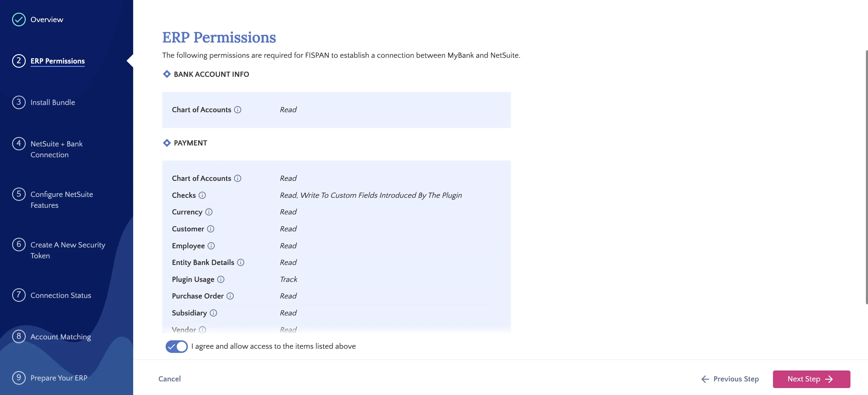Click the Track value for Plugin Usage
Image resolution: width=868 pixels, height=395 pixels.
288,279
